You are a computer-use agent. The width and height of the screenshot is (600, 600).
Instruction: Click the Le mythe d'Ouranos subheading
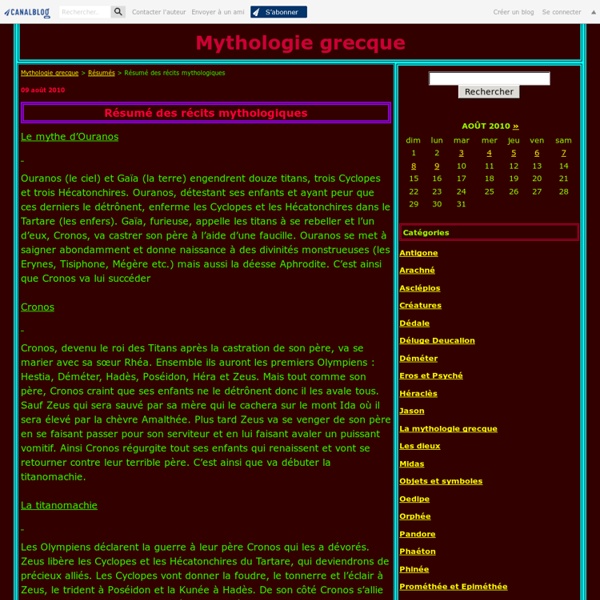click(70, 137)
